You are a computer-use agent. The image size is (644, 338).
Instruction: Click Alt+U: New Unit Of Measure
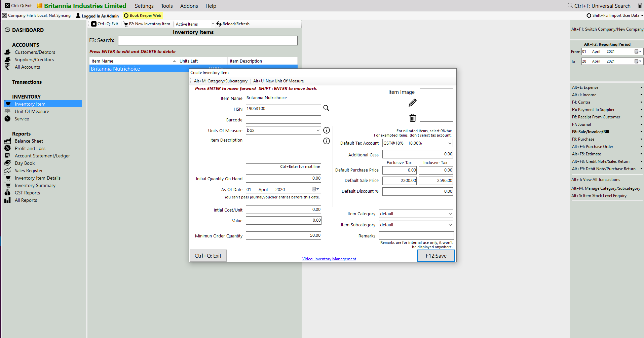[x=278, y=81]
